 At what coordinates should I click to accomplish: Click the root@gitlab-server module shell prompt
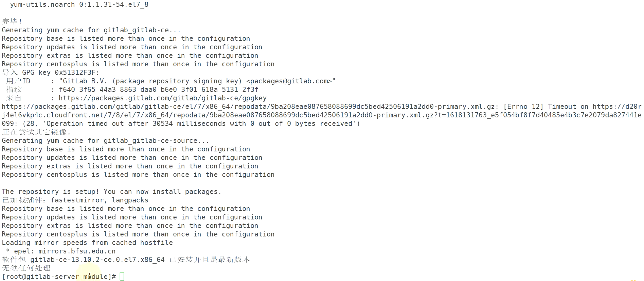(x=59, y=277)
